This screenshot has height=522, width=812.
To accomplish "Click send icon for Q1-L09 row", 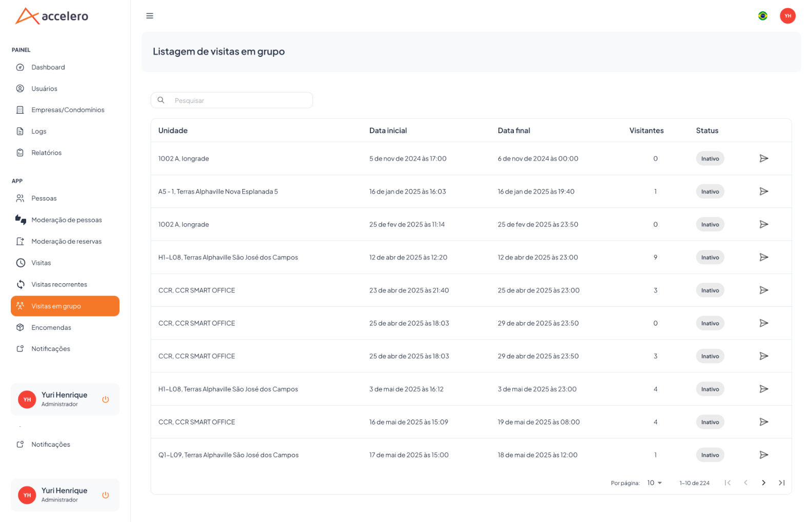I will 763,455.
